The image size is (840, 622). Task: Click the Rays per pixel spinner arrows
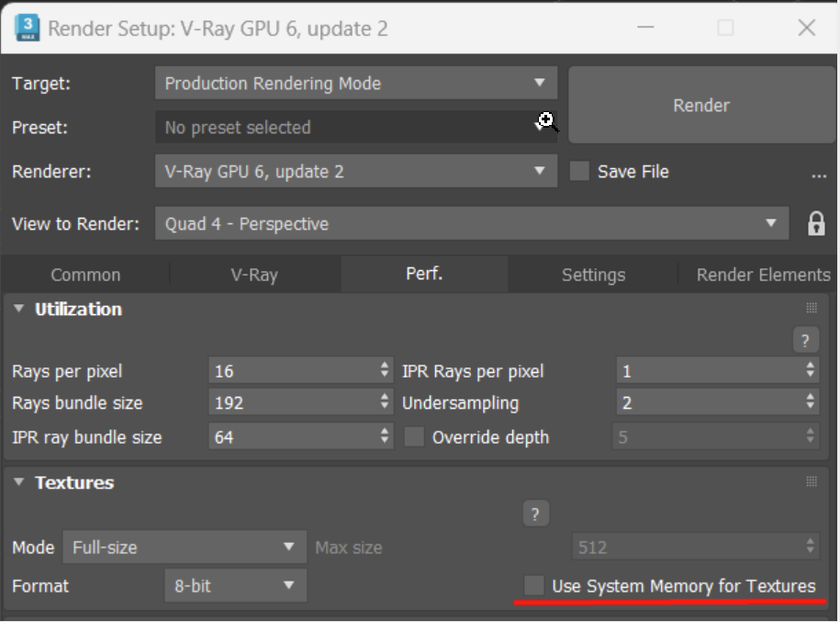click(385, 371)
